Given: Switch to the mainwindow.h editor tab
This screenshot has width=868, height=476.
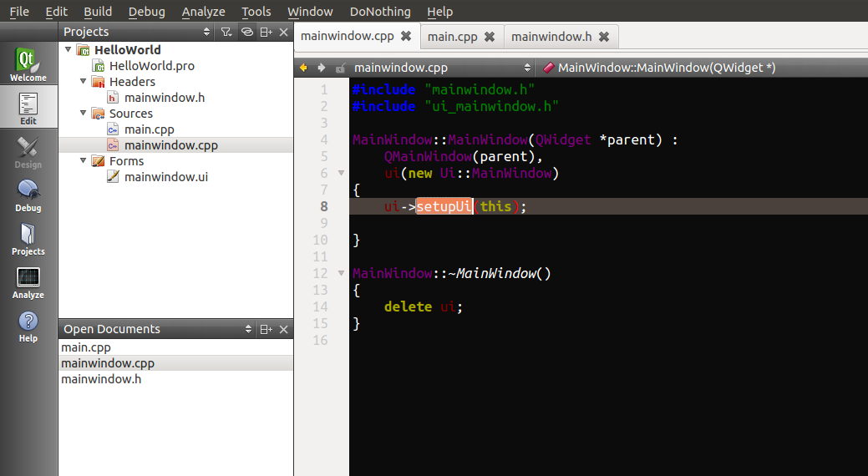Looking at the screenshot, I should [551, 36].
